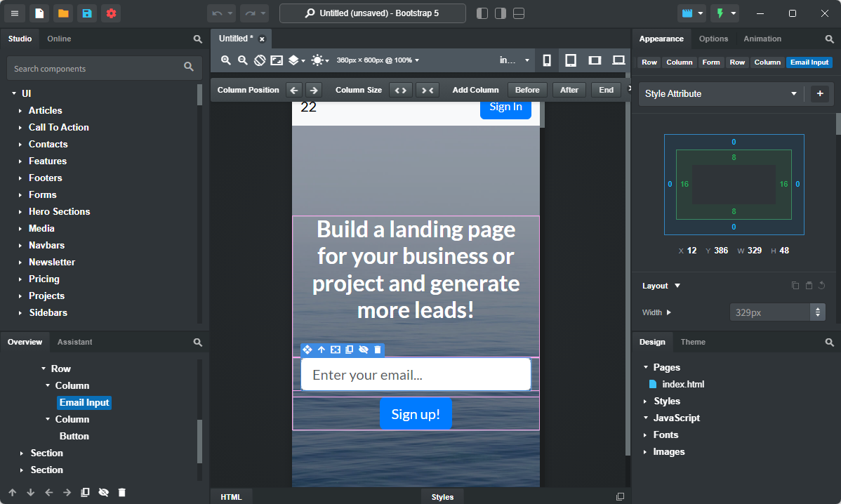
Task: Toggle visibility from the Overview panel bottom toolbar
Action: pos(103,492)
